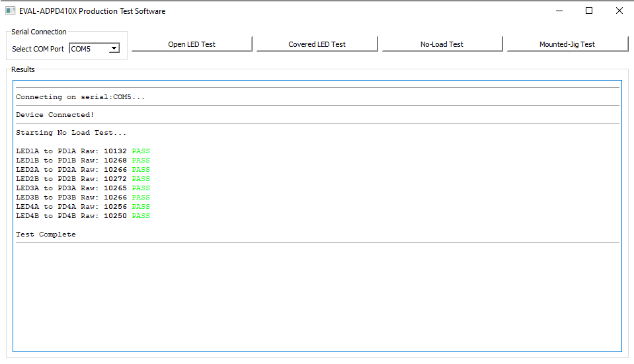Expand the COM port dropdown arrow
The width and height of the screenshot is (634, 364).
(x=114, y=48)
